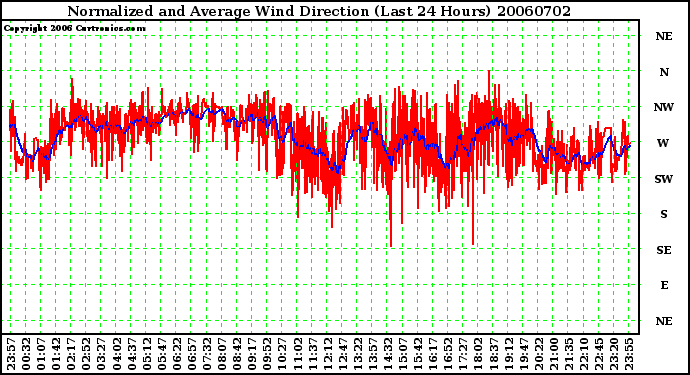Image resolution: width=690 pixels, height=375 pixels.
Task: Click the 12:12 time label
Action: pyautogui.click(x=328, y=354)
